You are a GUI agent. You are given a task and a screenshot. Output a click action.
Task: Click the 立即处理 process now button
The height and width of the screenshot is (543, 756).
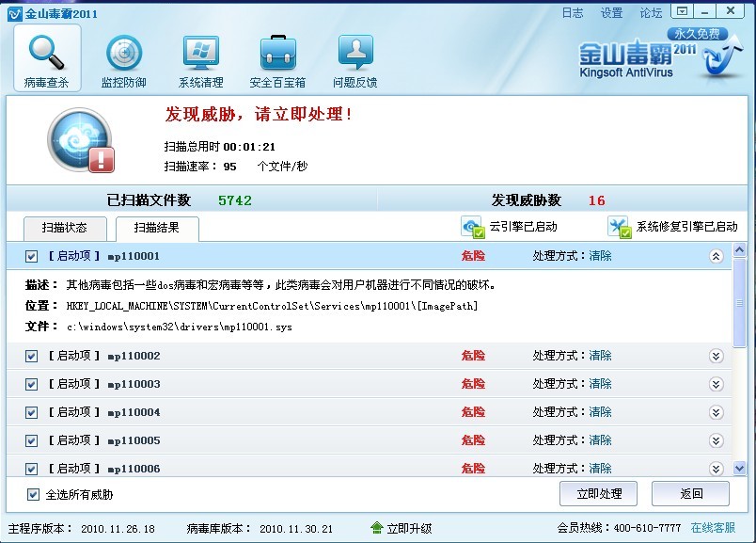pos(598,494)
